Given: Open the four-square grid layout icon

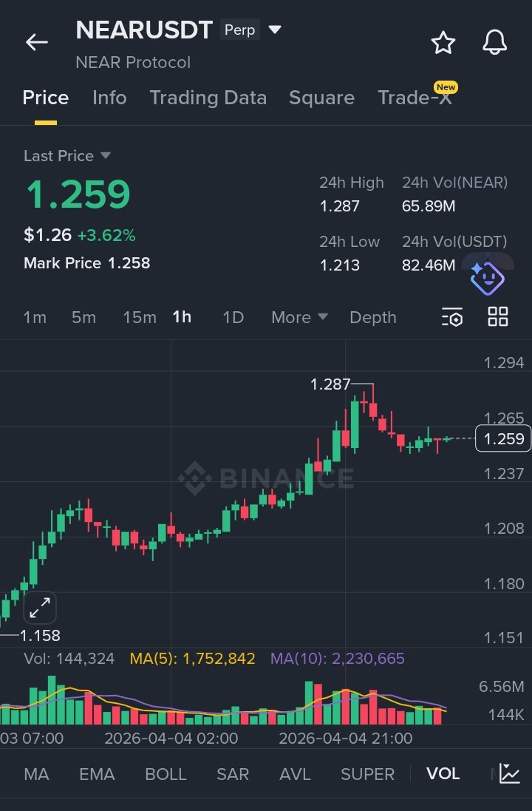Looking at the screenshot, I should click(x=498, y=316).
